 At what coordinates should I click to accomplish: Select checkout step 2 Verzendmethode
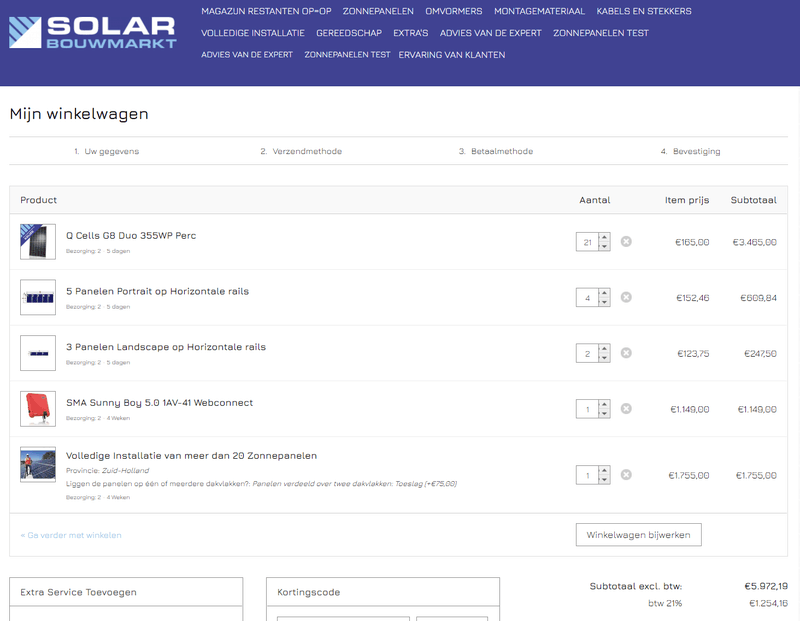[301, 152]
